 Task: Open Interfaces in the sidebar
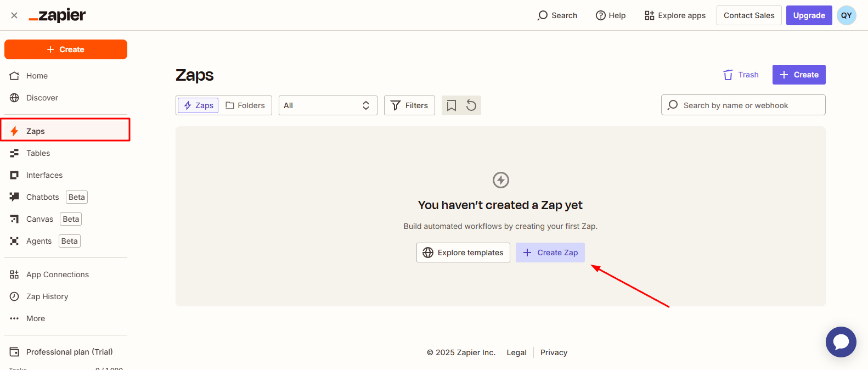pyautogui.click(x=66, y=175)
